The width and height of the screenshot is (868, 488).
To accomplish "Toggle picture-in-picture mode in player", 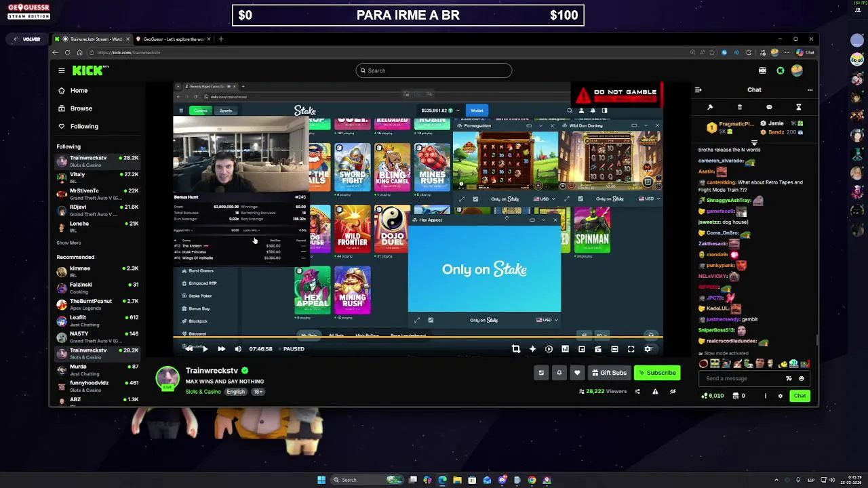I will coord(582,349).
